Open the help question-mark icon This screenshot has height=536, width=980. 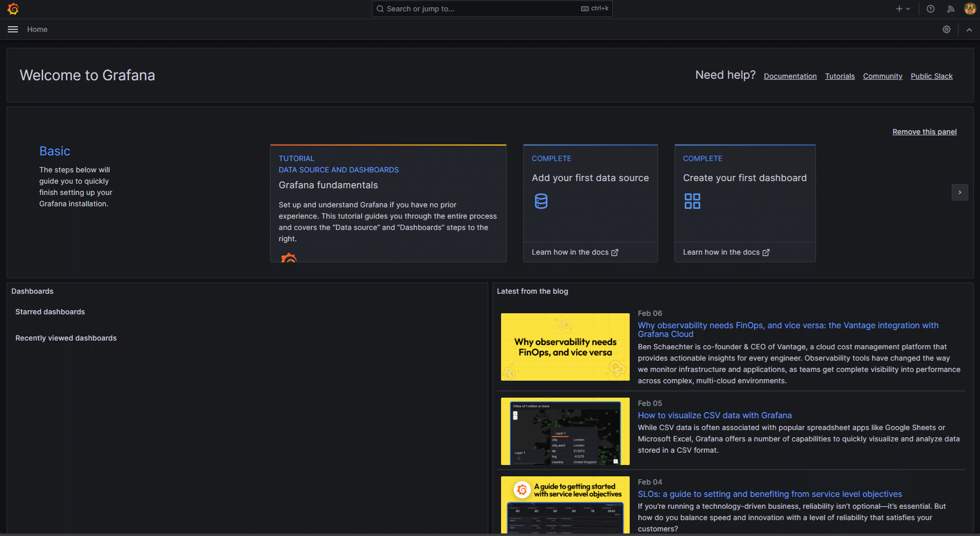pos(931,9)
